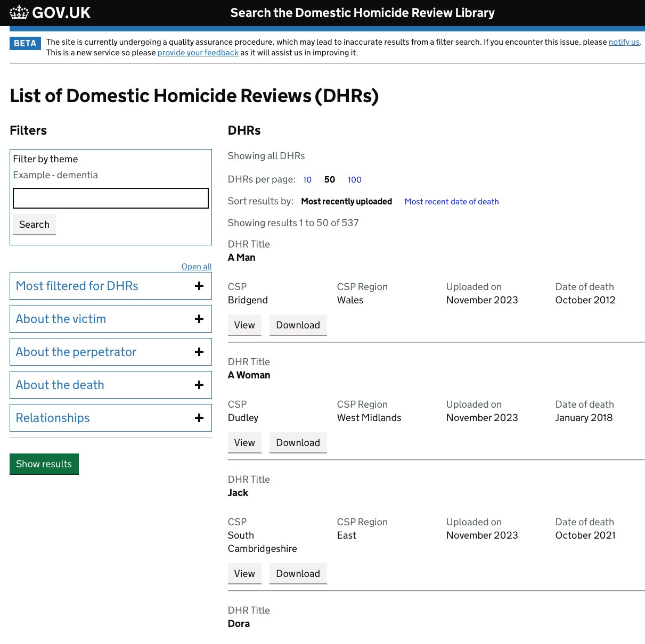This screenshot has height=644, width=645.
Task: Open provide your feedback link
Action: (198, 53)
